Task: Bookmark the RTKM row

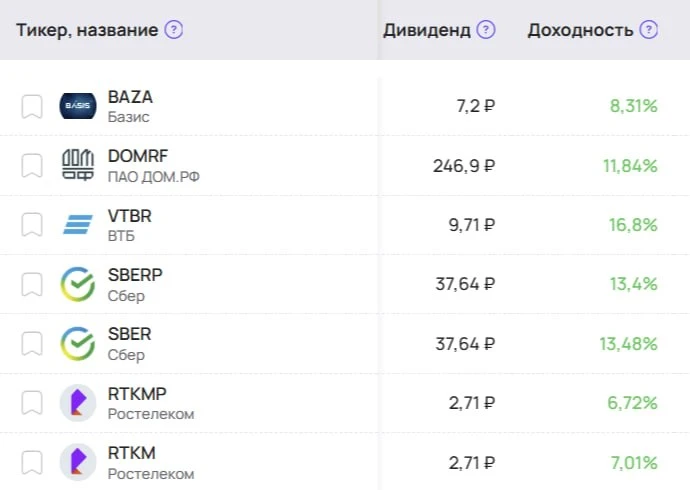Action: 32,462
